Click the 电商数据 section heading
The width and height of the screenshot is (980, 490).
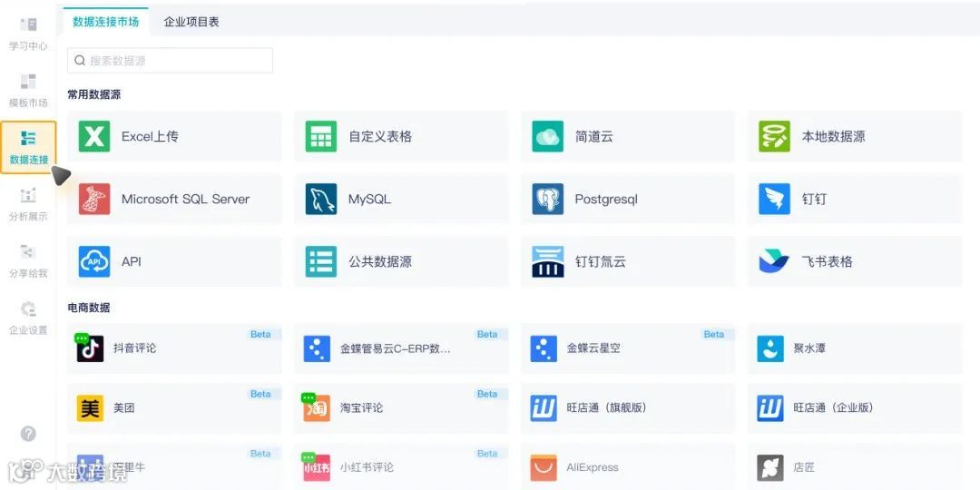point(89,308)
